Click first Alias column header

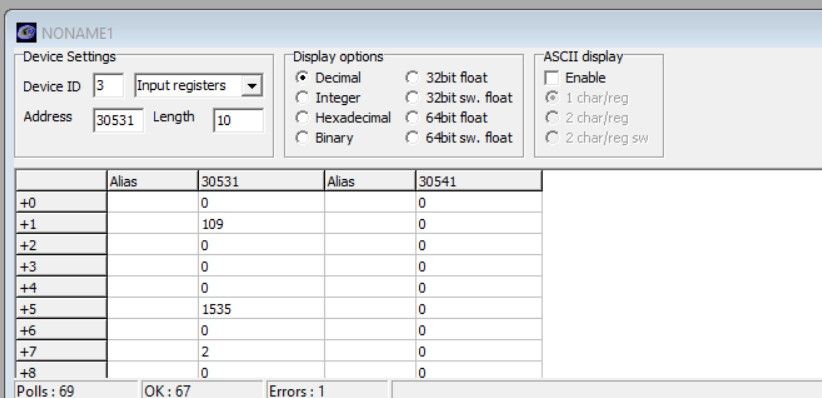[x=153, y=181]
